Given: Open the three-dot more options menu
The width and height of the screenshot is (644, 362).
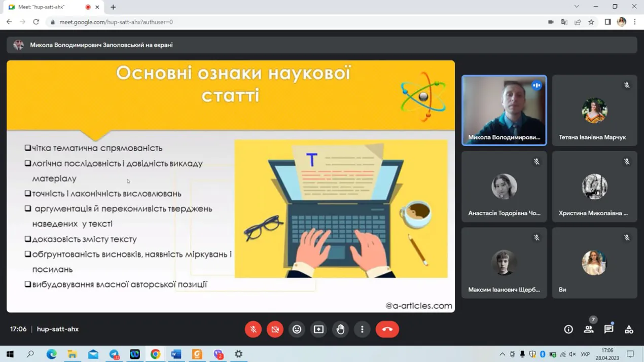Looking at the screenshot, I should pos(362,330).
